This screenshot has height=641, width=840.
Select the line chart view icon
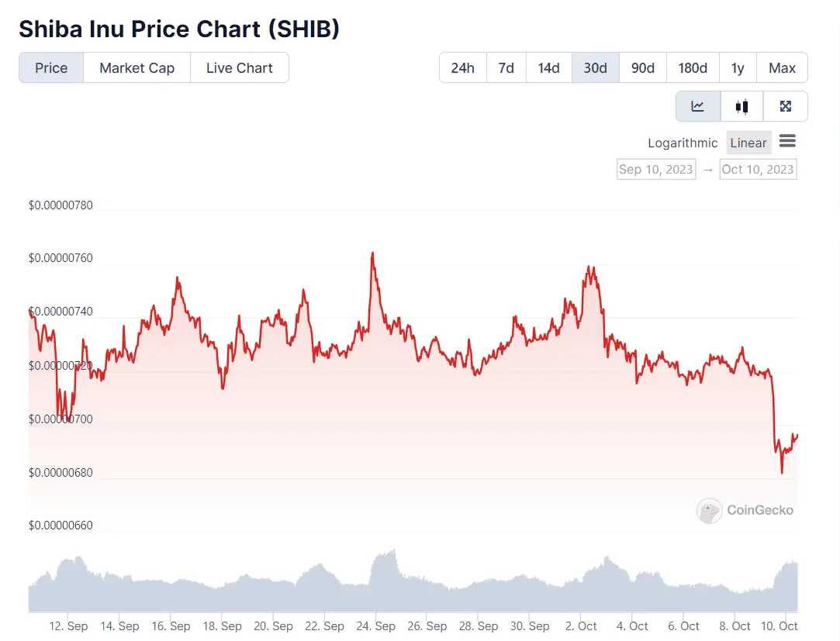(697, 105)
